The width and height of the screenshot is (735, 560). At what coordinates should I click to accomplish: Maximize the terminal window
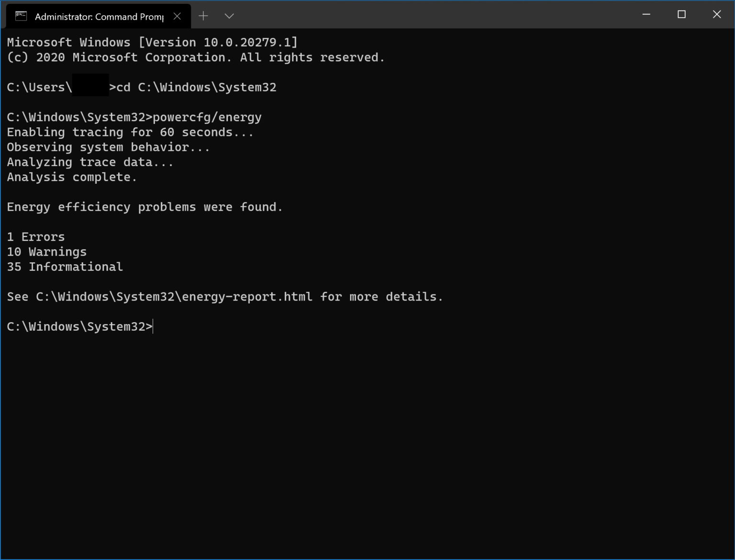pyautogui.click(x=681, y=15)
